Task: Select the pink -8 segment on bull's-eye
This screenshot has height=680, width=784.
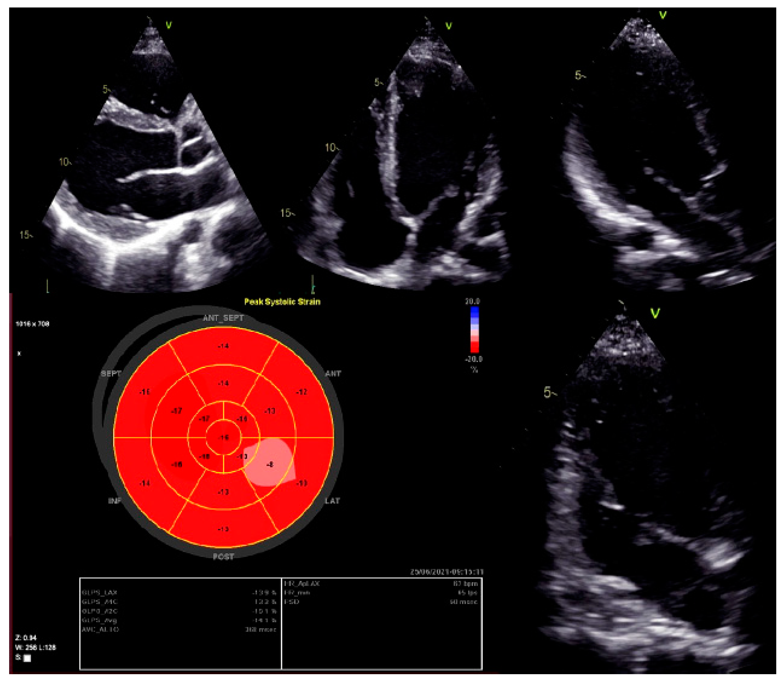Action: pyautogui.click(x=270, y=464)
